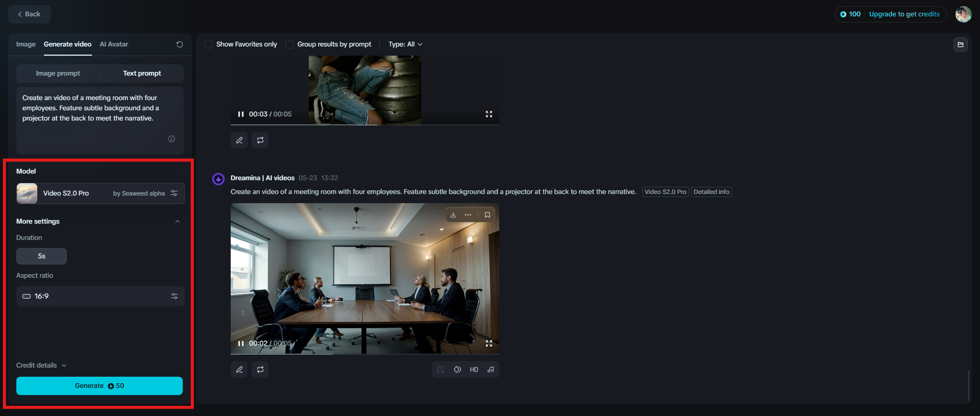This screenshot has height=416, width=980.
Task: Pause the meeting room video at 00:02
Action: (x=241, y=344)
